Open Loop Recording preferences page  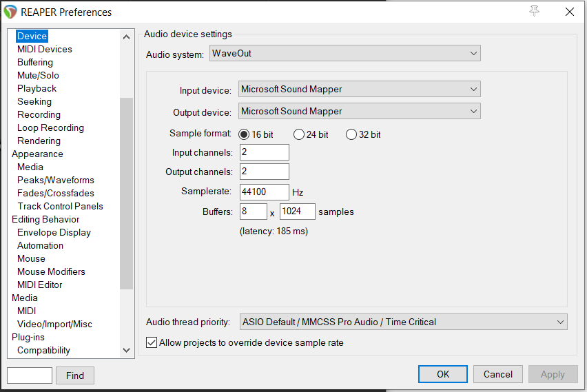[50, 127]
